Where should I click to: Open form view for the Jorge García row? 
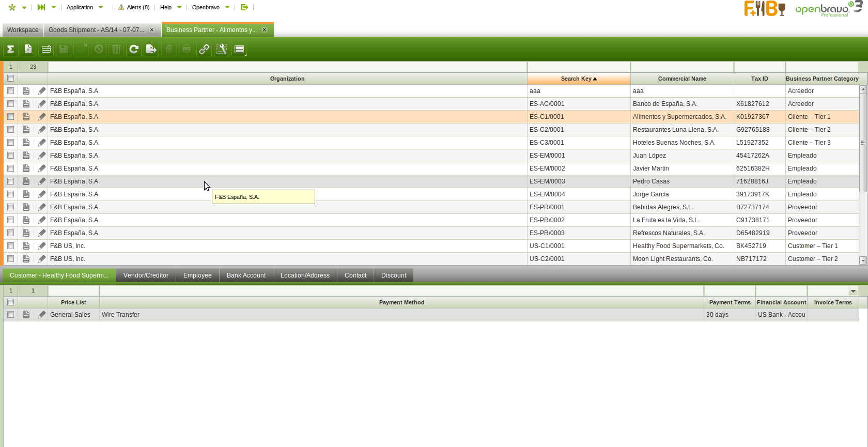(26, 194)
